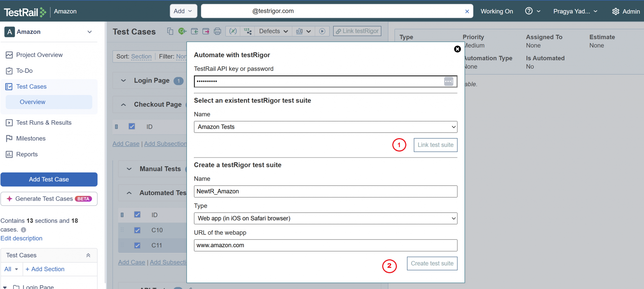Click the export cases icon with pink arrow
The height and width of the screenshot is (289, 644).
206,31
